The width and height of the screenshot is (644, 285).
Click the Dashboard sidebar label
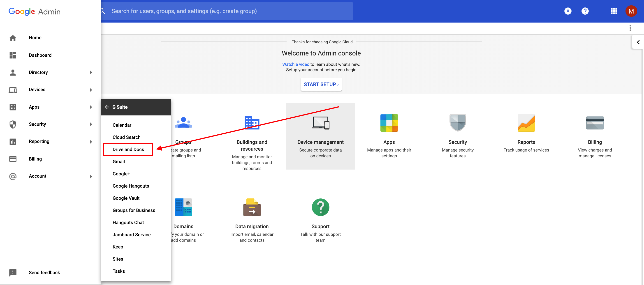(x=40, y=55)
